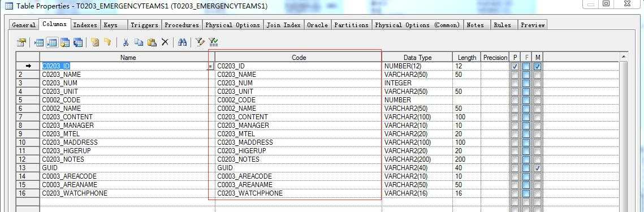The height and width of the screenshot is (212, 644).
Task: Click Code cell C0203_WATCHPHONE
Action: 299,193
